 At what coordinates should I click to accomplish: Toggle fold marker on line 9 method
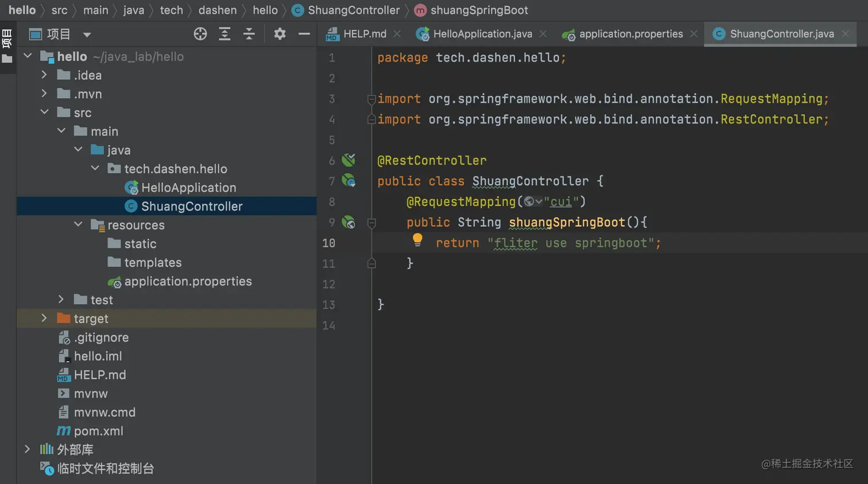pos(371,223)
